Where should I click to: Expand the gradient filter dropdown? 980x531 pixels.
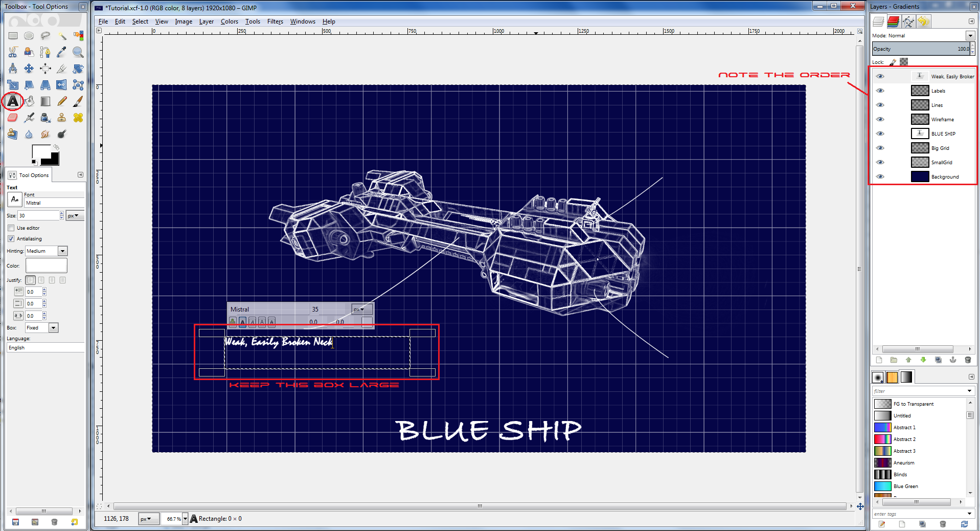969,391
